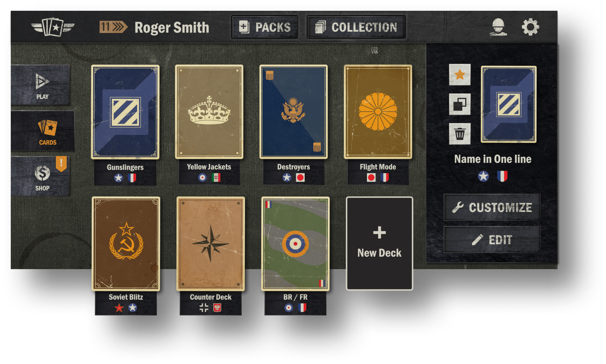Edit the selected deck
606x364 pixels.
coord(492,240)
